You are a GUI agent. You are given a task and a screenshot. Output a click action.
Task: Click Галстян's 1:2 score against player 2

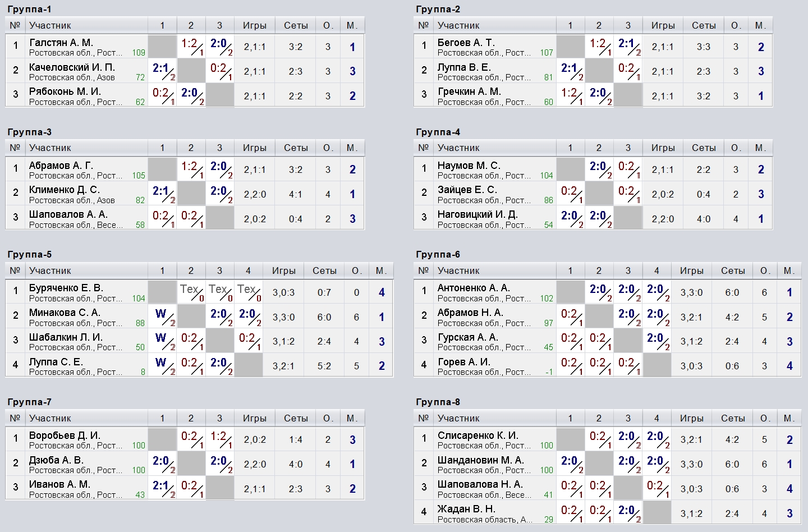pyautogui.click(x=191, y=46)
